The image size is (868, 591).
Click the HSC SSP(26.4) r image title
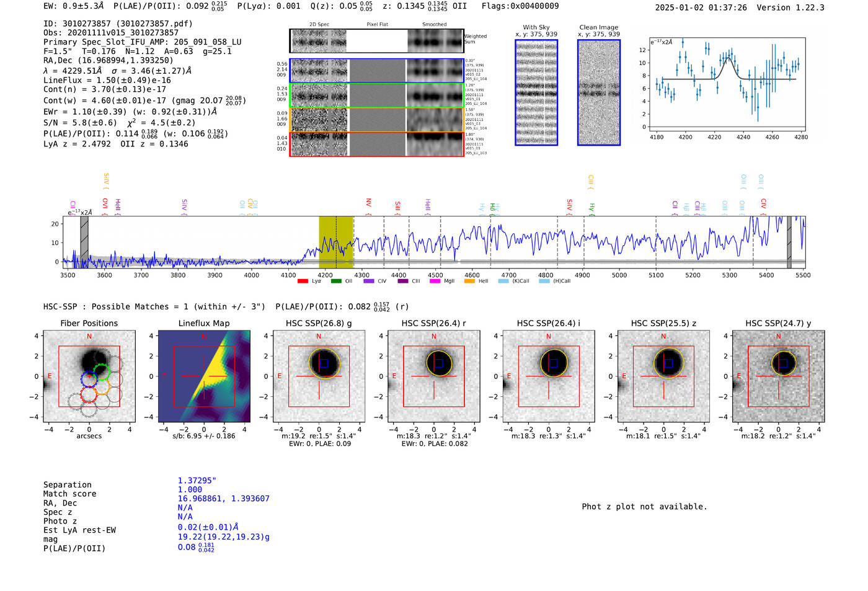[x=433, y=323]
